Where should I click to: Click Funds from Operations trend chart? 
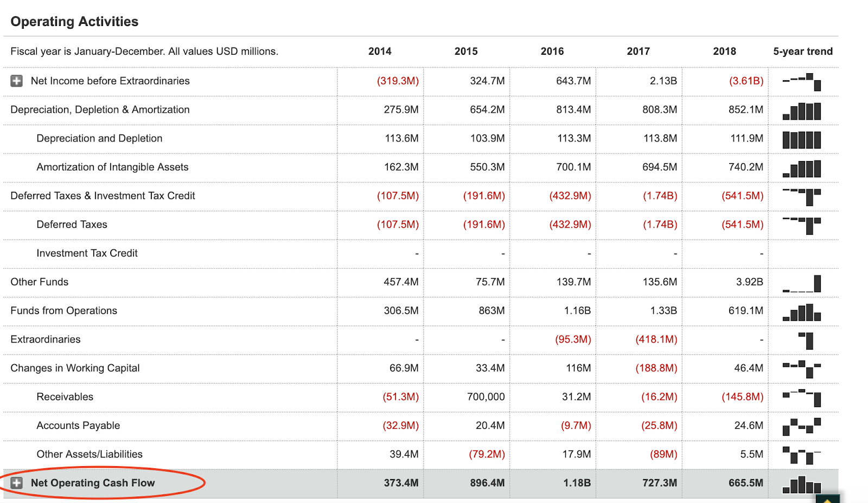pos(802,312)
